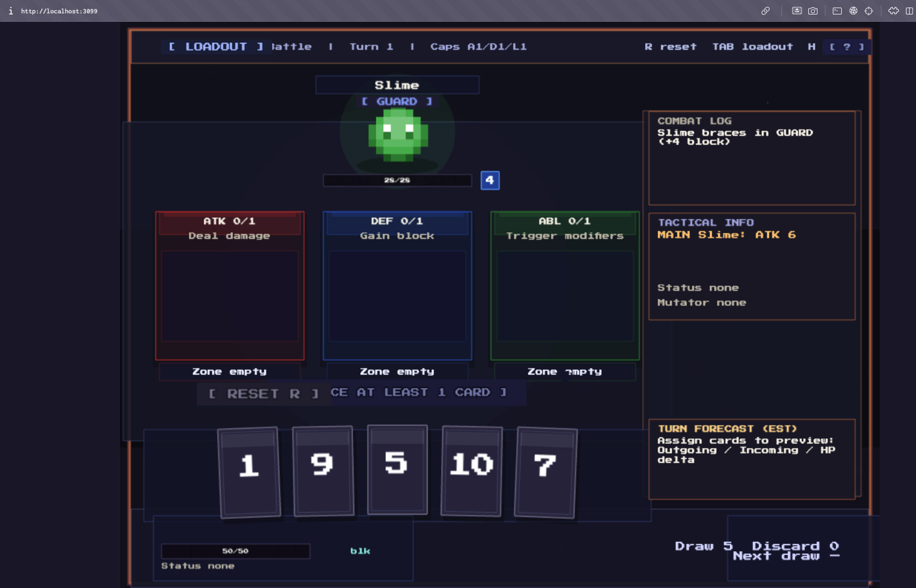Click the copy link icon in browser toolbar

pos(765,11)
